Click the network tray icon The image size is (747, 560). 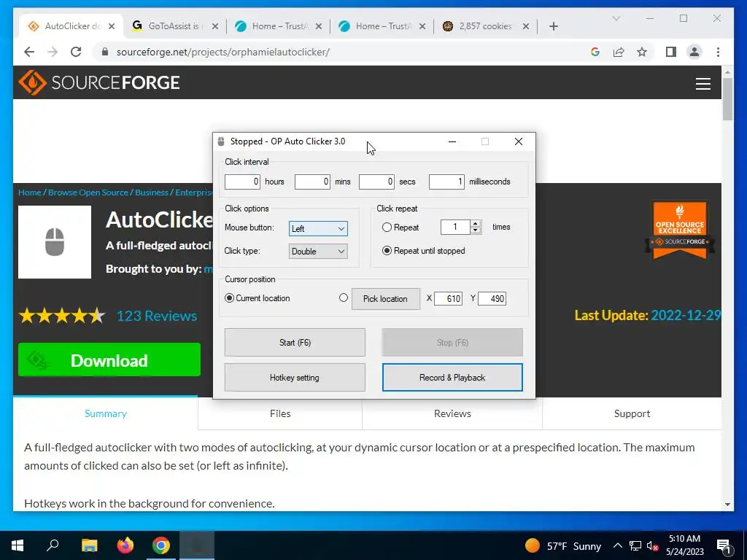(635, 546)
